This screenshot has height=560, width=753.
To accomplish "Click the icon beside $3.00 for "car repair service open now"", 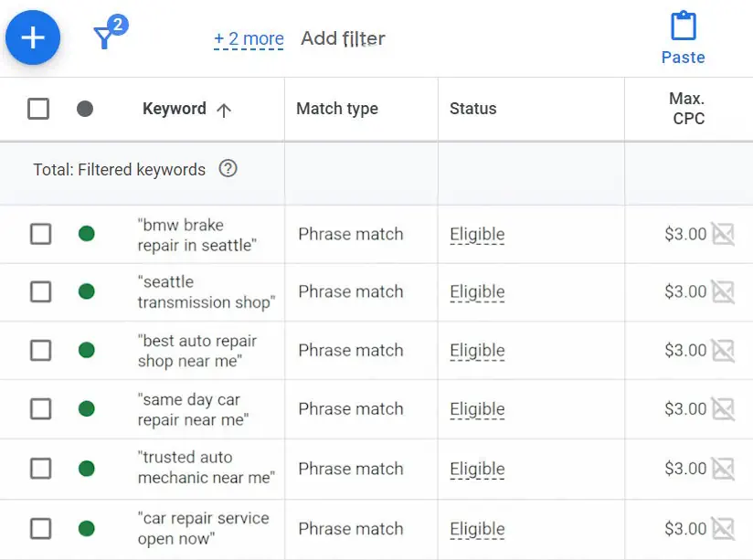I will click(723, 529).
